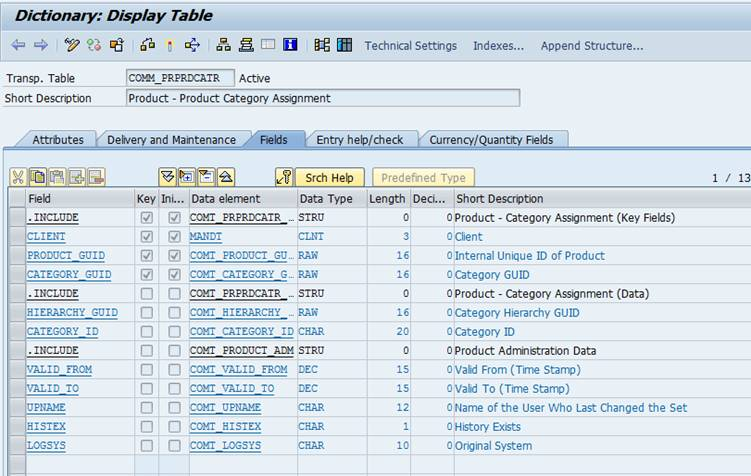Expand selected include icon
This screenshot has height=476, width=751.
pos(187,177)
